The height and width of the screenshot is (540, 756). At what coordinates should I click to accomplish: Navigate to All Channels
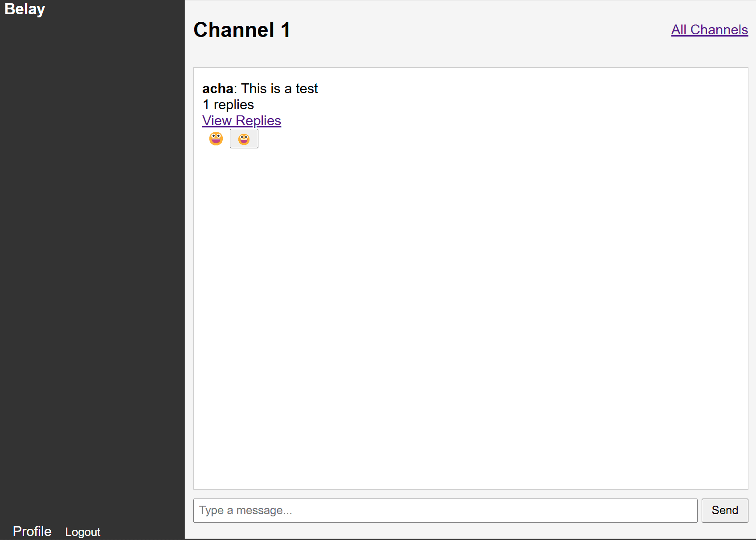click(x=709, y=29)
